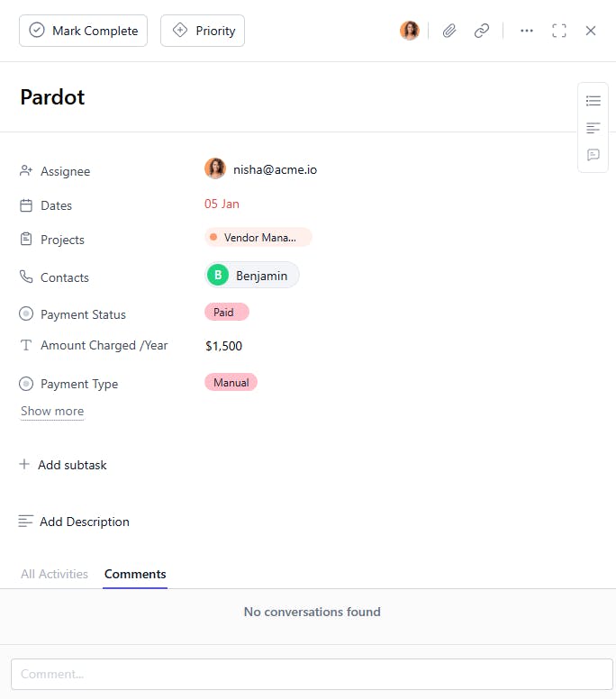Viewport: 616px width, 699px height.
Task: Expand task to fullscreen view
Action: [x=559, y=31]
